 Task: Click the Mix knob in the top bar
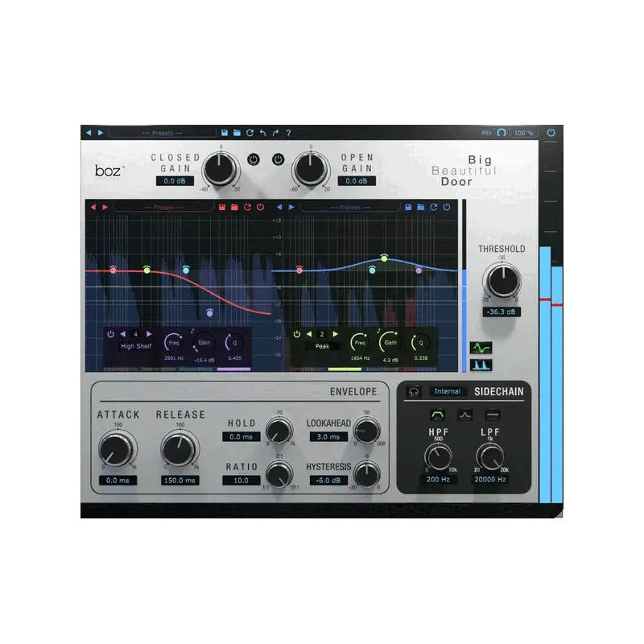coord(502,133)
